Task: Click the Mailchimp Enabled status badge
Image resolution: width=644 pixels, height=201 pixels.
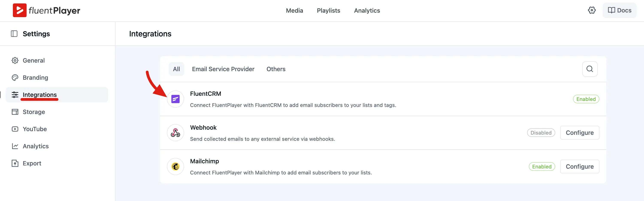Action: [x=541, y=166]
